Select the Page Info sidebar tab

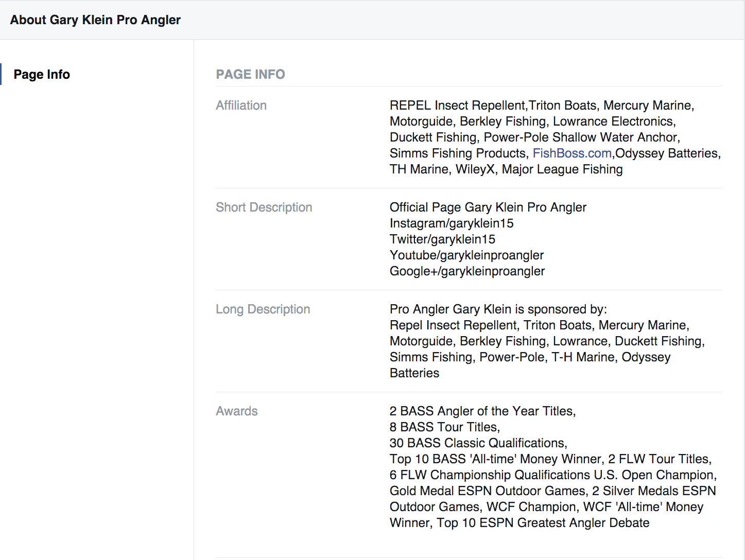point(42,74)
